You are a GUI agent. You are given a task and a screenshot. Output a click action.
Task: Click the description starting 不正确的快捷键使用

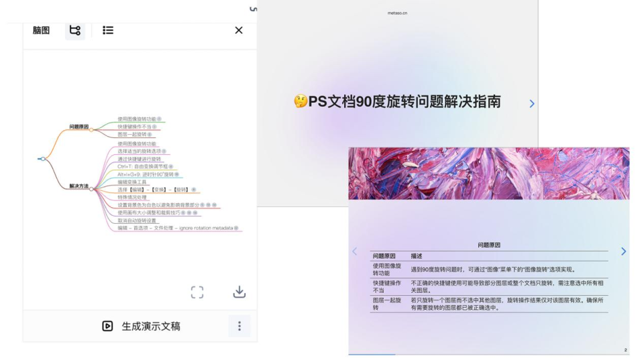507,286
